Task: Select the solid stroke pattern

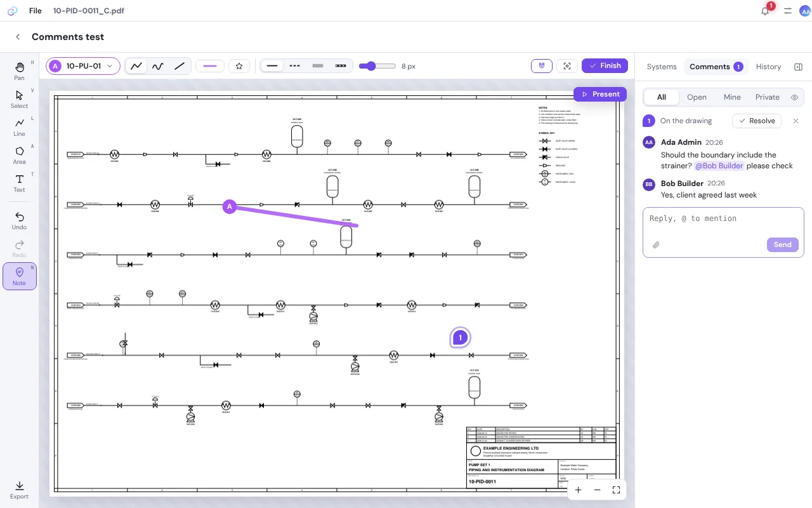Action: pos(272,66)
